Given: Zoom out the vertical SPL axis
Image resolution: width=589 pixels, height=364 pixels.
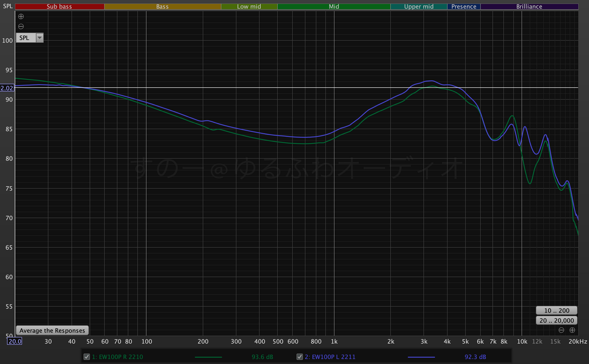Looking at the screenshot, I should click(21, 26).
